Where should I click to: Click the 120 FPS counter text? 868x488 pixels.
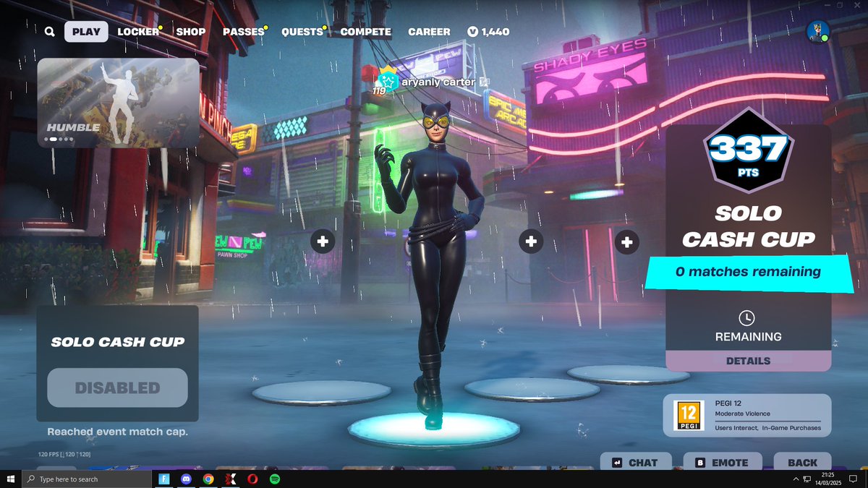64,454
